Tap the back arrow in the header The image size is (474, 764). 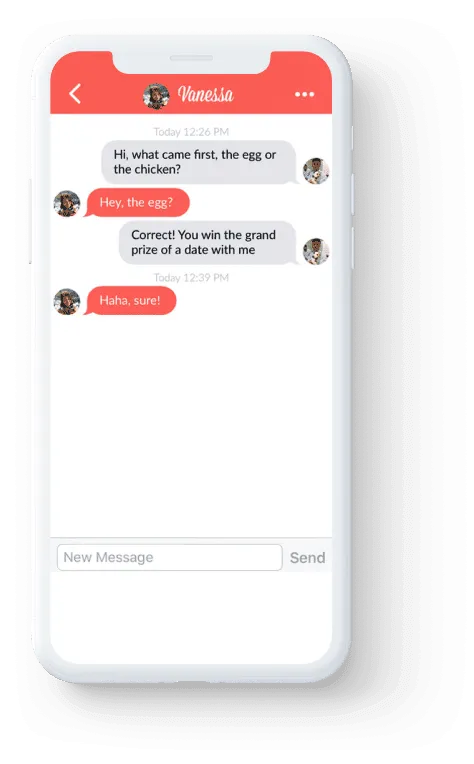click(75, 94)
